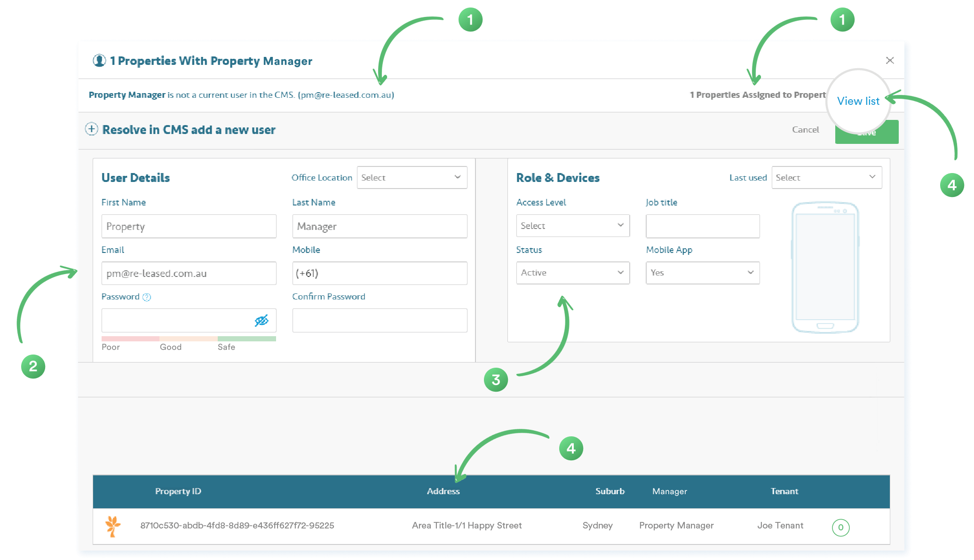Viewport: 974px width, 560px height.
Task: Sort by the Property ID column header
Action: click(x=178, y=491)
